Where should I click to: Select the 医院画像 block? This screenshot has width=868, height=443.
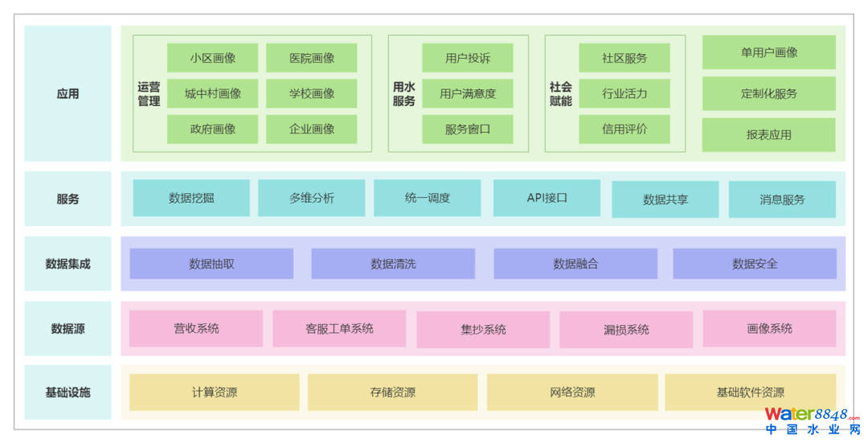311,58
